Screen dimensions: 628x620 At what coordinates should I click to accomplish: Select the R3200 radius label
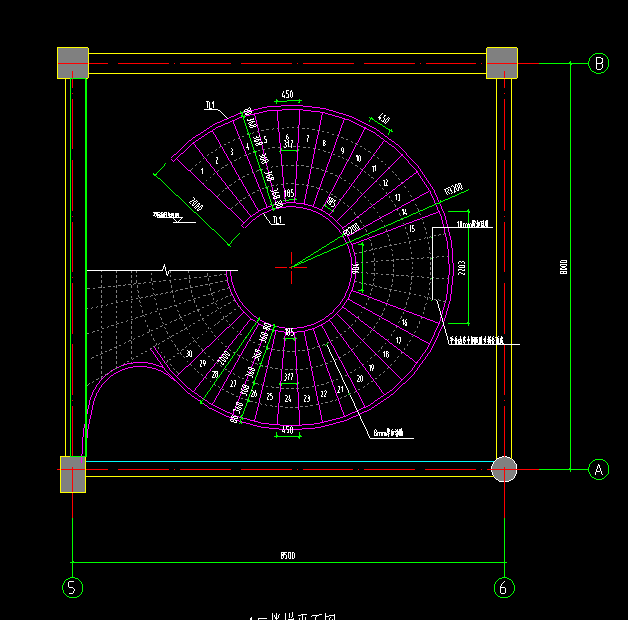point(351,231)
